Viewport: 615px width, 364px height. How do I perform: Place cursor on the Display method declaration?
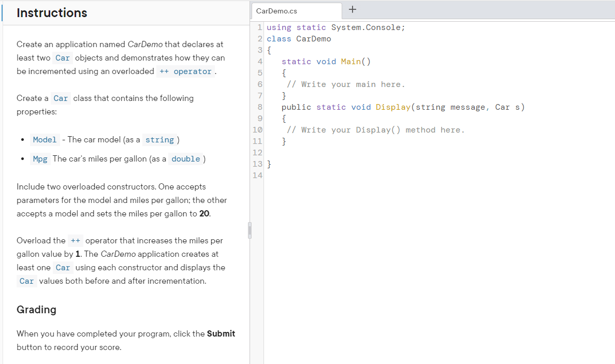[393, 107]
